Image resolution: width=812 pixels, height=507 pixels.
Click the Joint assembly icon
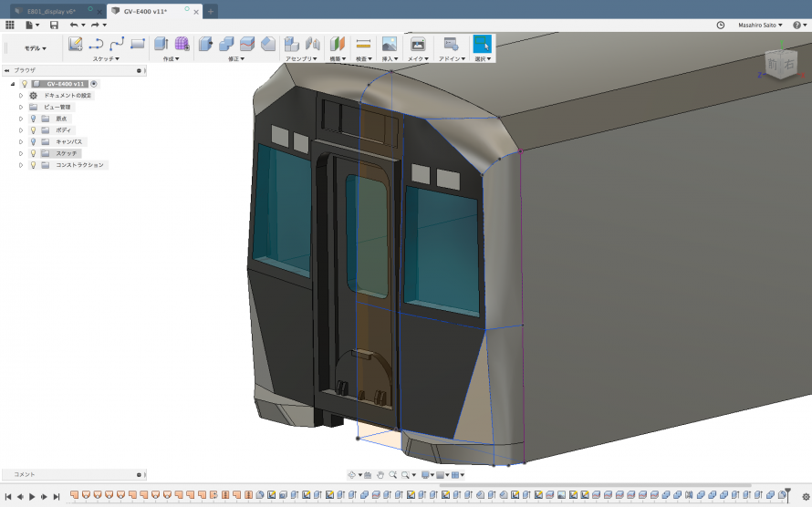click(x=312, y=44)
